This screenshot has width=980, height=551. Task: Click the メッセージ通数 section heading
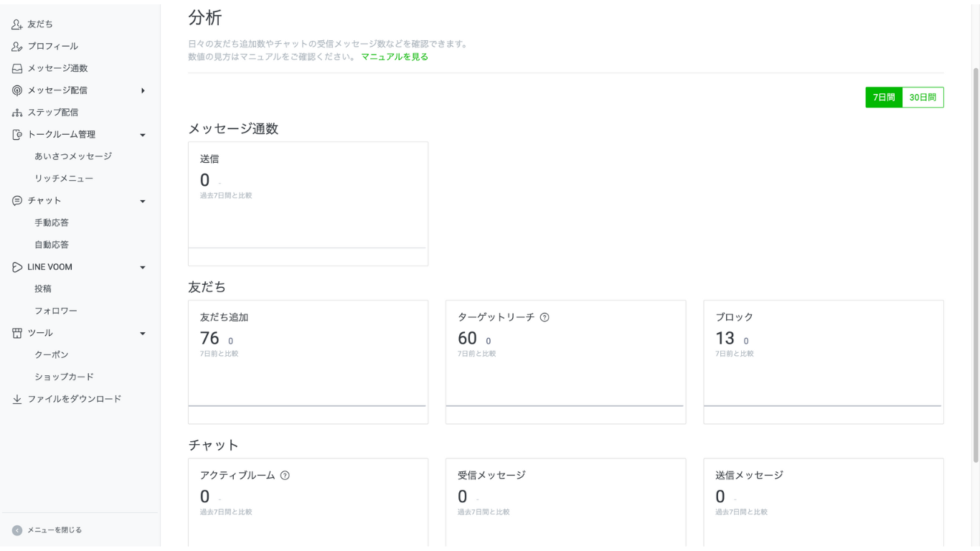233,129
